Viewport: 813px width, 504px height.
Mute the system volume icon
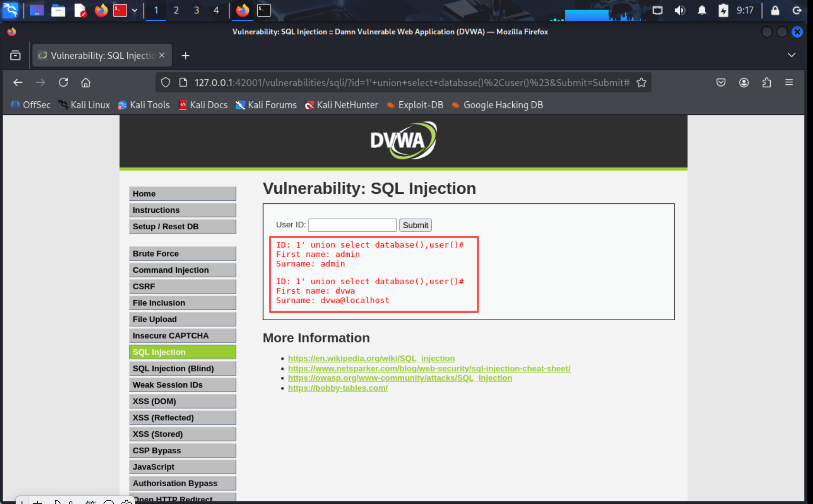[679, 10]
